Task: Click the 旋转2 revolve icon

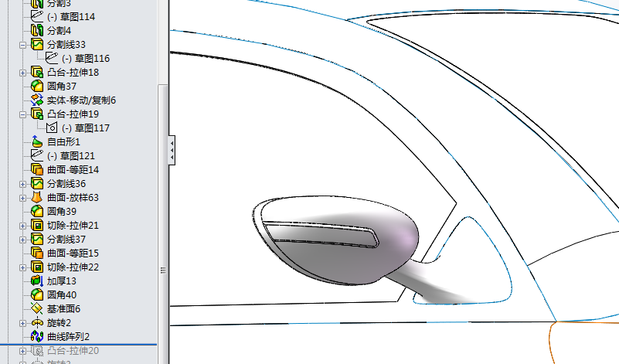Action: (x=37, y=322)
